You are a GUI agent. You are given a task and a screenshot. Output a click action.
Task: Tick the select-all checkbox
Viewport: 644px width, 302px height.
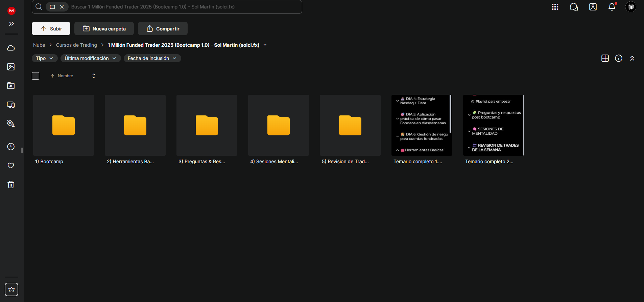[x=35, y=76]
